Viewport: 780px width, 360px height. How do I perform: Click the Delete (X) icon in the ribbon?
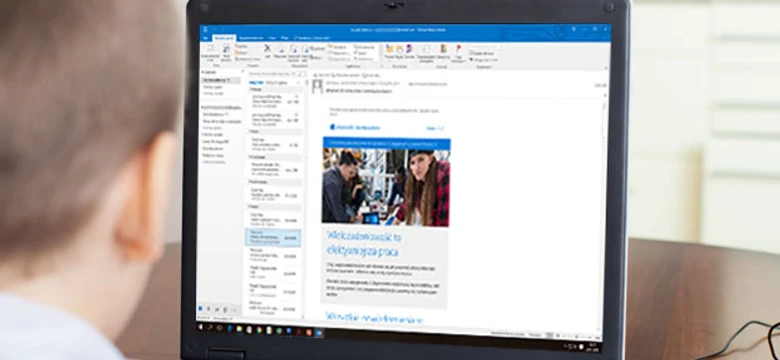click(268, 48)
